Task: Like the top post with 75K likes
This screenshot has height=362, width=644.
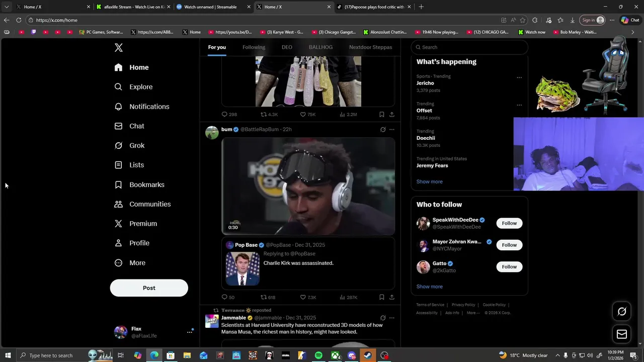Action: (308, 114)
